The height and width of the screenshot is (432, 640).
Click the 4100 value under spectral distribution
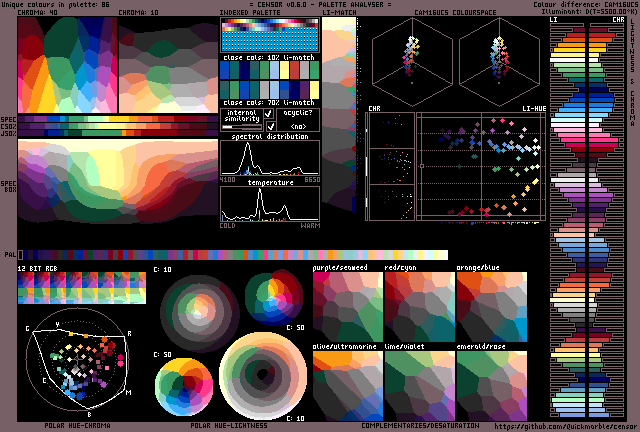(x=227, y=179)
